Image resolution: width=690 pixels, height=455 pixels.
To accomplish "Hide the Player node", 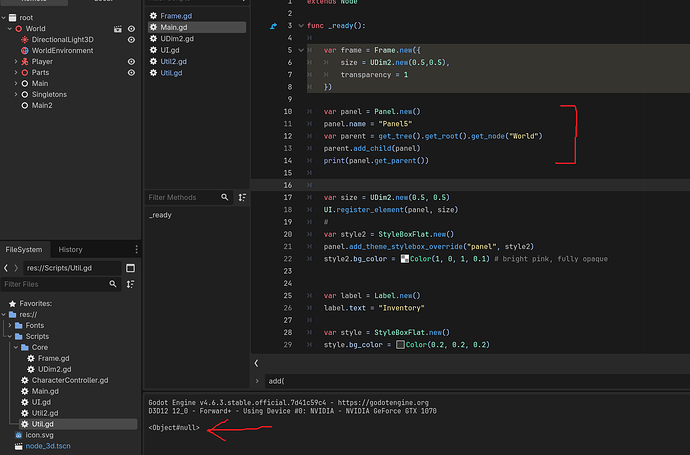I will tap(131, 62).
